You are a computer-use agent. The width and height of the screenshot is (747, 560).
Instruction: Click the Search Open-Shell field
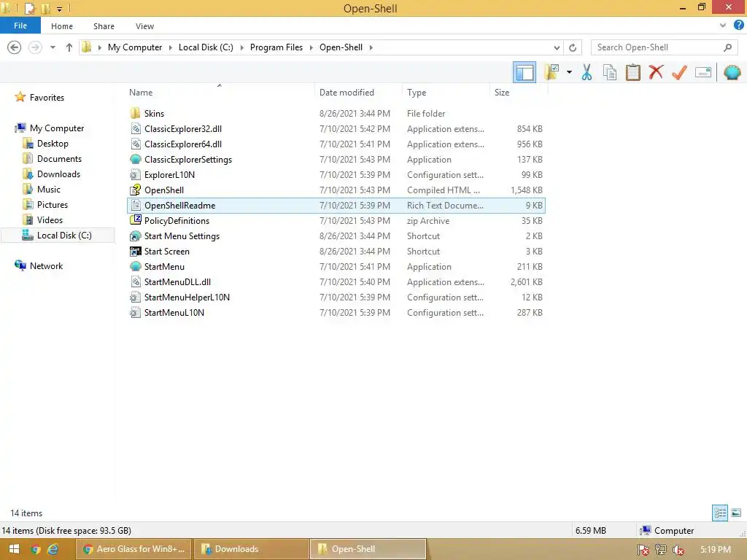tap(664, 47)
